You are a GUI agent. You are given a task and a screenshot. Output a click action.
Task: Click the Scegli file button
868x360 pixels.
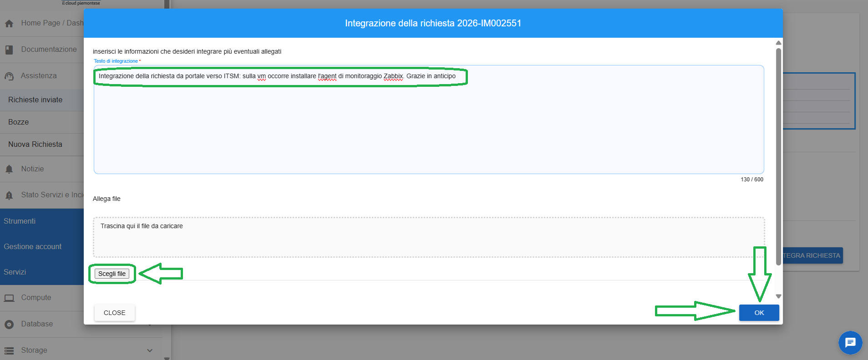coord(112,274)
